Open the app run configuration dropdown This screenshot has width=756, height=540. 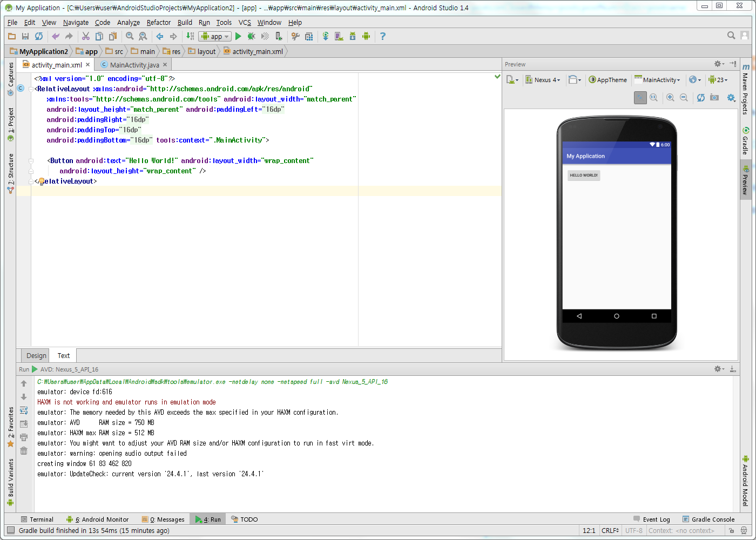(215, 36)
